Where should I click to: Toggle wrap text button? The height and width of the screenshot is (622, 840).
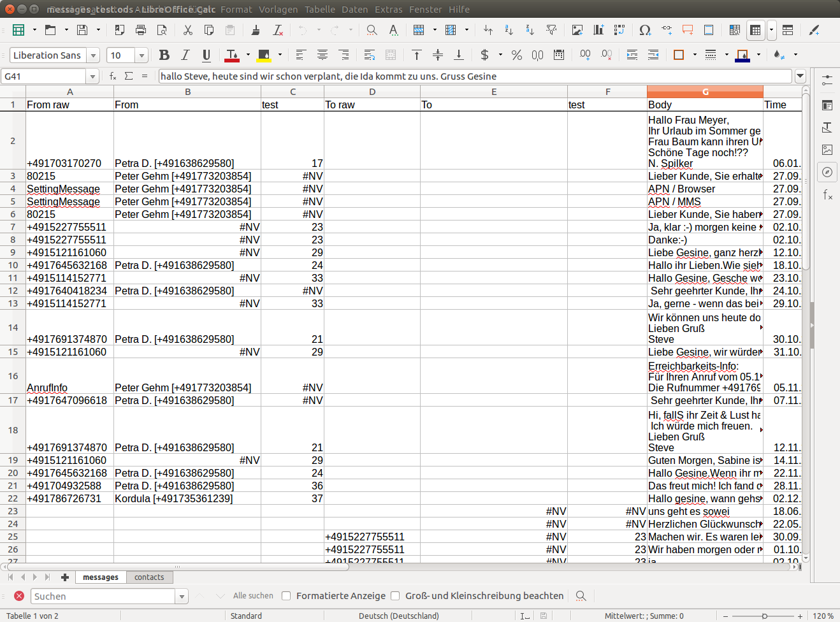pyautogui.click(x=370, y=55)
